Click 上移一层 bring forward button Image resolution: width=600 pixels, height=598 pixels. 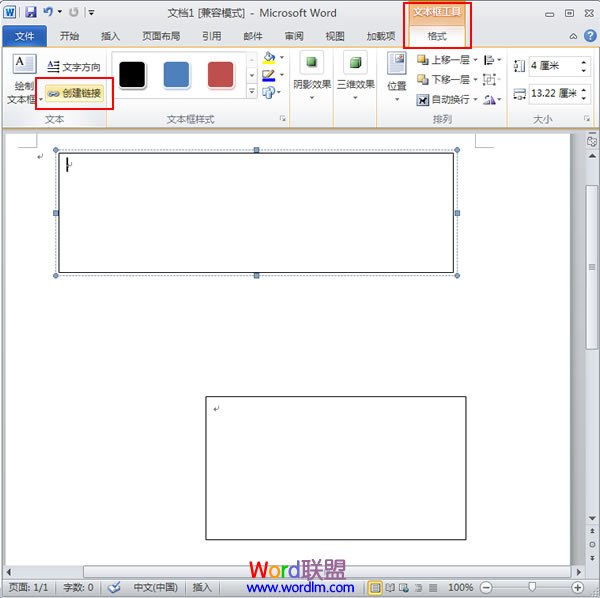[443, 60]
